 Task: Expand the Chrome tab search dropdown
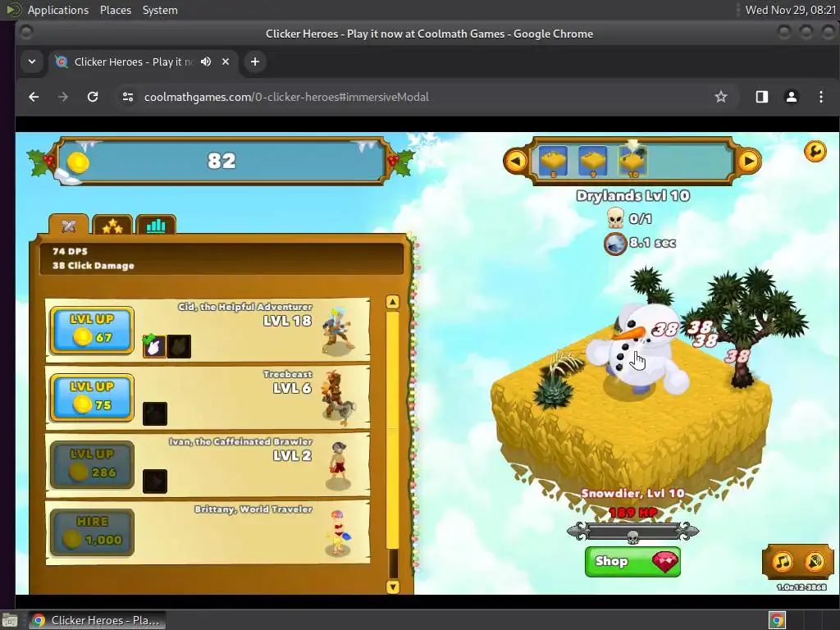click(32, 62)
